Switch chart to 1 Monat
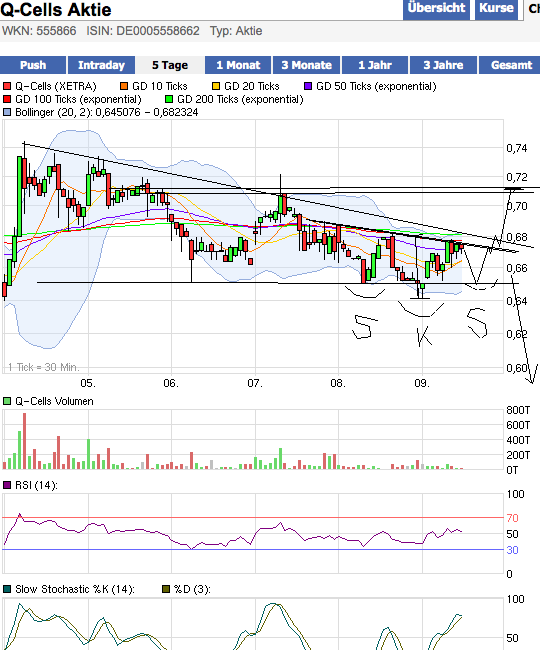The width and height of the screenshot is (540, 650). pyautogui.click(x=238, y=65)
